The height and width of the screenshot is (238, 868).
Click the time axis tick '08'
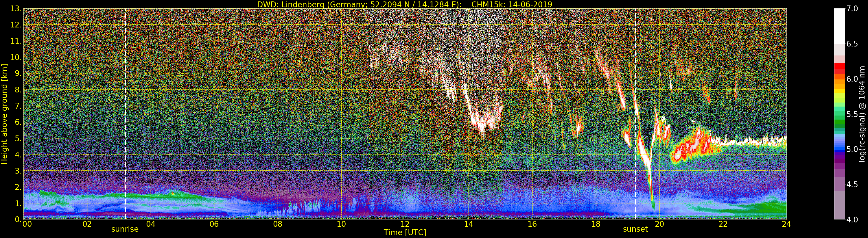(278, 224)
